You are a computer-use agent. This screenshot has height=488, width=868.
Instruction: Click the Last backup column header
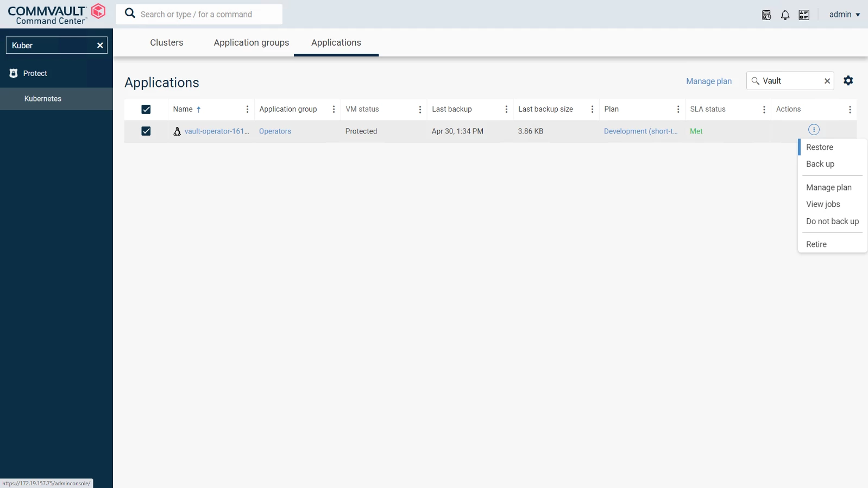tap(452, 110)
